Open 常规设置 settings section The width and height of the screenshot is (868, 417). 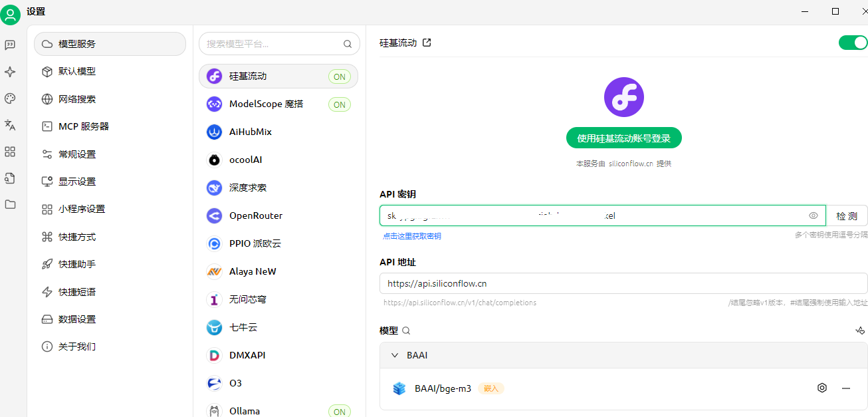pos(110,154)
